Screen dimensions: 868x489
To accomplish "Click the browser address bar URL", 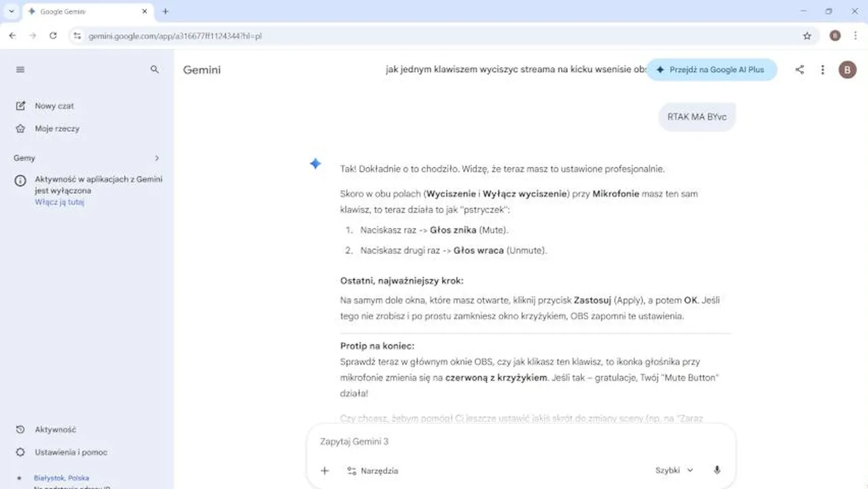I will coord(175,36).
